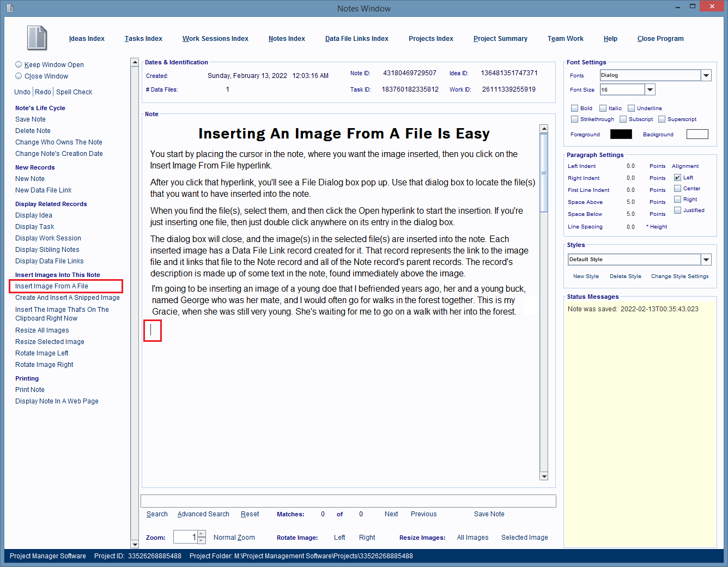Screen dimensions: 728x567
Task: Check the Center alignment checkbox
Action: pyautogui.click(x=677, y=188)
